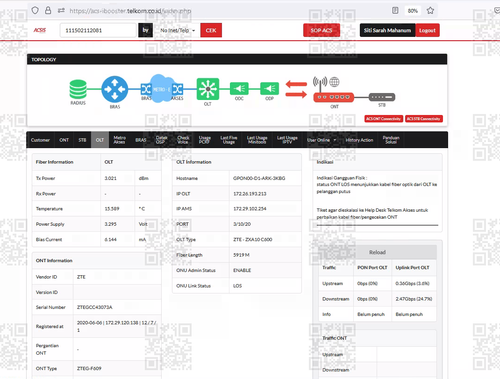The image size is (500, 379).
Task: Open the Last Five Usage tab
Action: [x=229, y=140]
